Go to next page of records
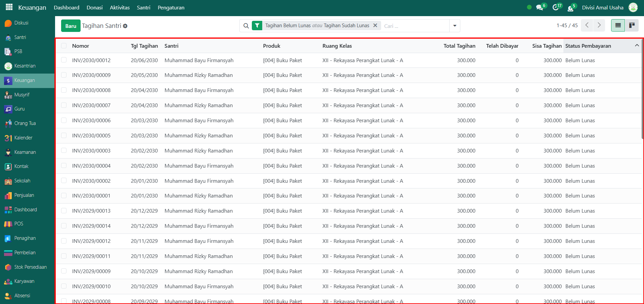The image size is (644, 304). tap(599, 25)
